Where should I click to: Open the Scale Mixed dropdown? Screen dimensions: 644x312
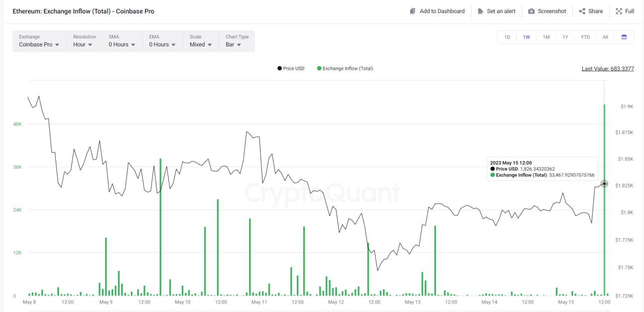[201, 41]
